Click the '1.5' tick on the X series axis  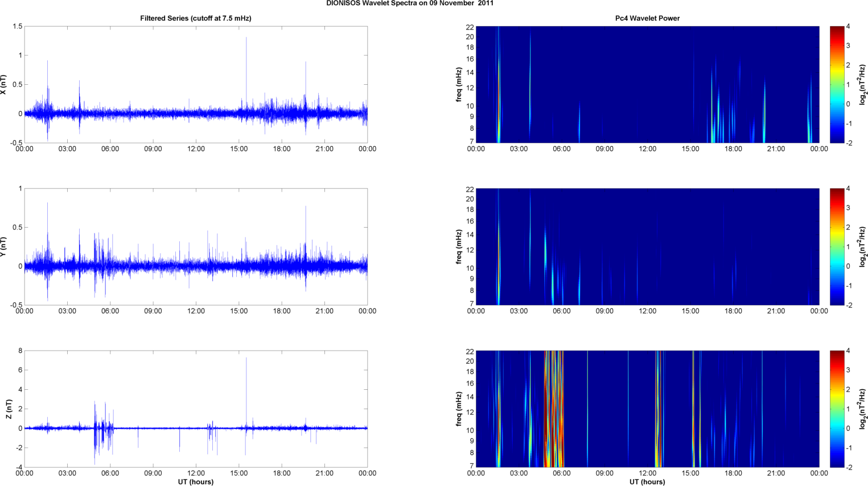[17, 27]
